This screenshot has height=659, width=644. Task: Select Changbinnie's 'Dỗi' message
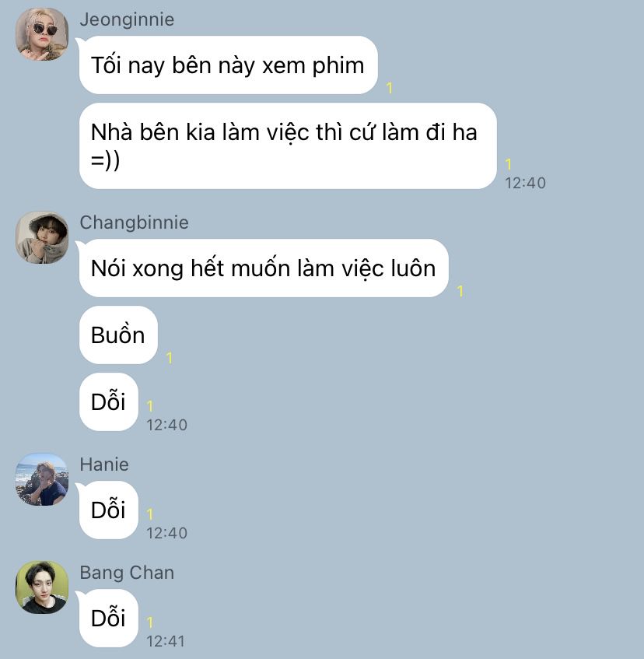[108, 401]
